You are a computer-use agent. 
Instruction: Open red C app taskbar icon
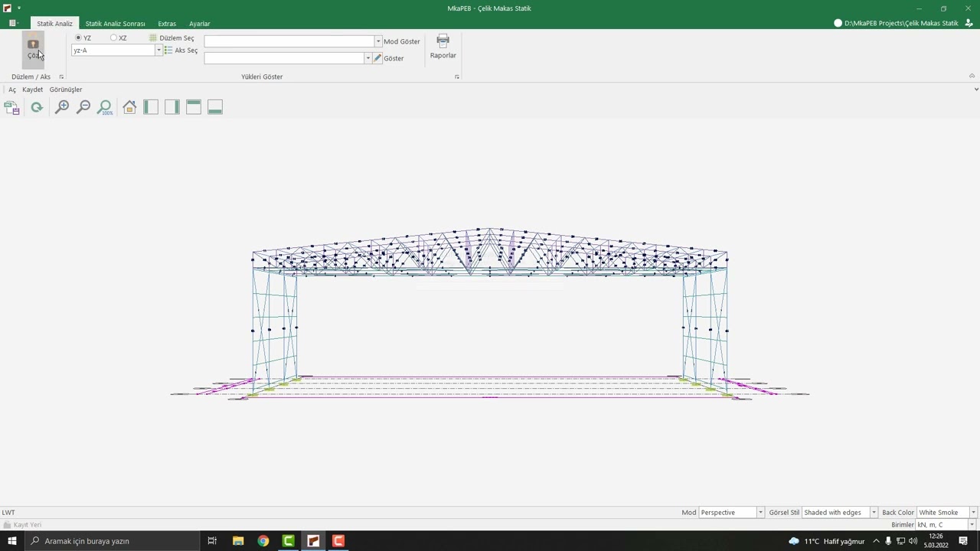pyautogui.click(x=338, y=541)
